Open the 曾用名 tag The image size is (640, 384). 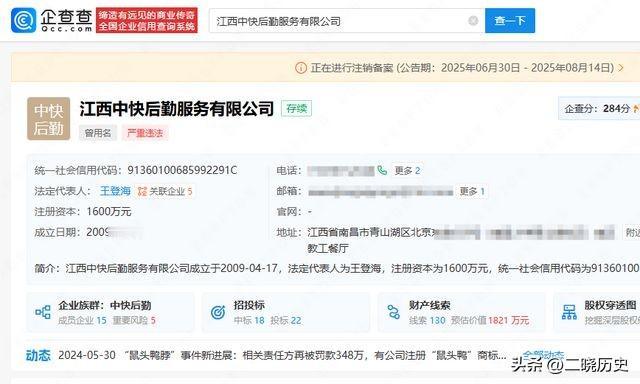click(98, 133)
